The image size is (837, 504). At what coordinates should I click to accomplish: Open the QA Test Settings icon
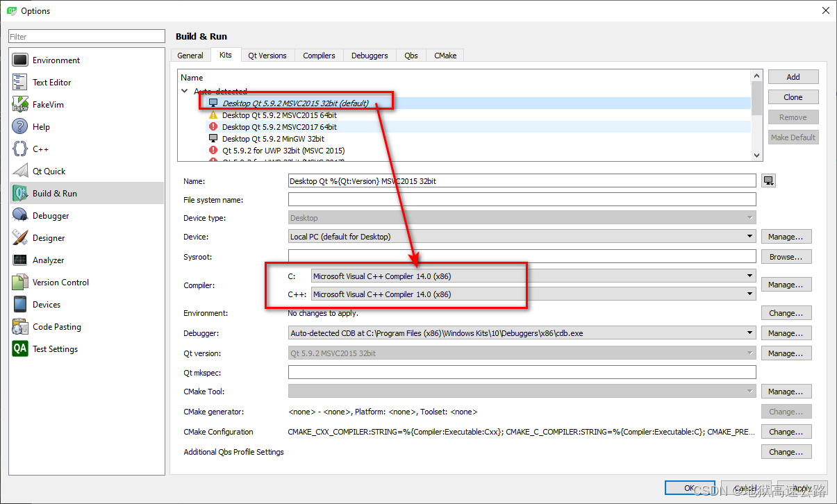[20, 349]
